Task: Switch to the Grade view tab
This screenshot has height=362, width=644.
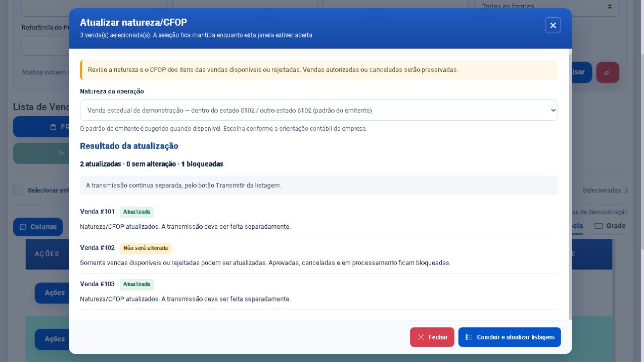Action: point(610,226)
